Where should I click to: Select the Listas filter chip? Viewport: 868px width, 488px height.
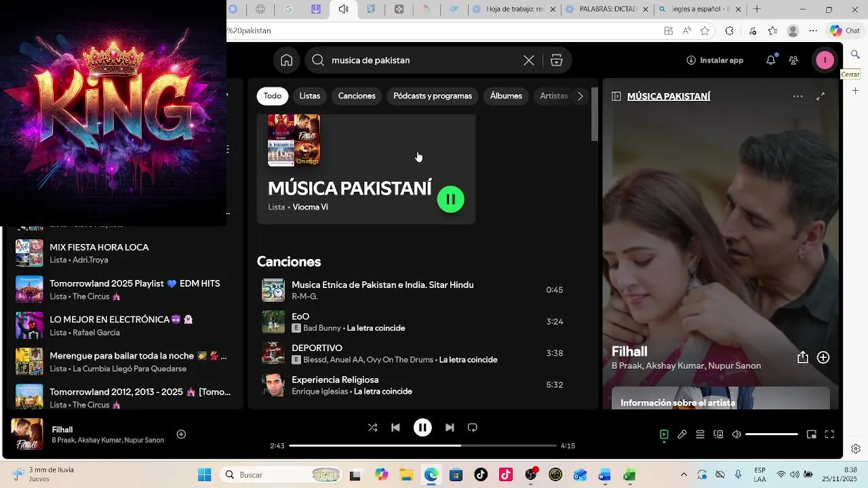tap(310, 96)
